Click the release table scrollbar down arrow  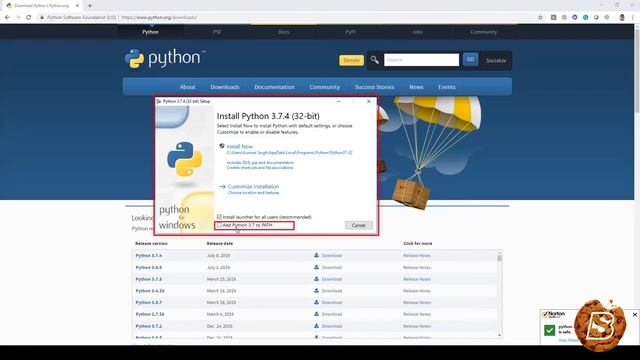(500, 335)
